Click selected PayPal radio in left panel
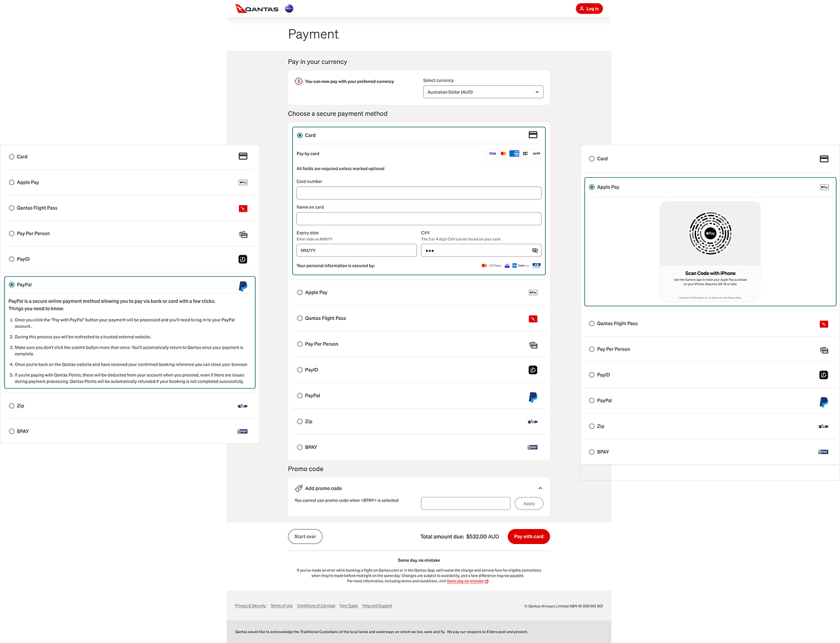Screen dimensions: 840x643 tap(12, 285)
